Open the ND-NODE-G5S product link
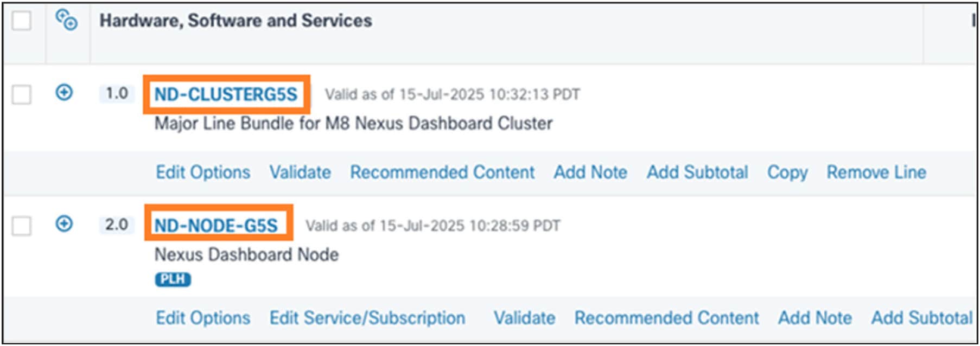980x346 pixels. [216, 225]
